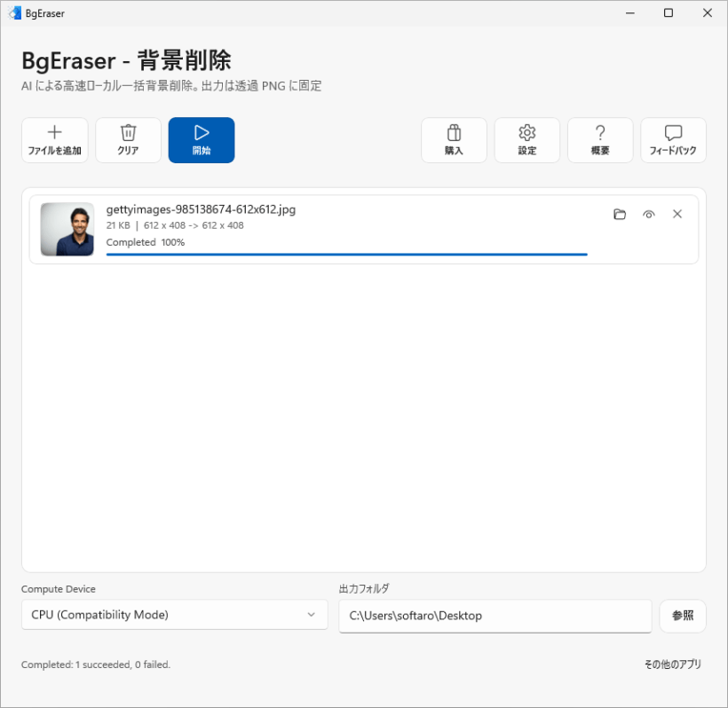The height and width of the screenshot is (708, 728).
Task: Click the output folder path field
Action: [495, 616]
